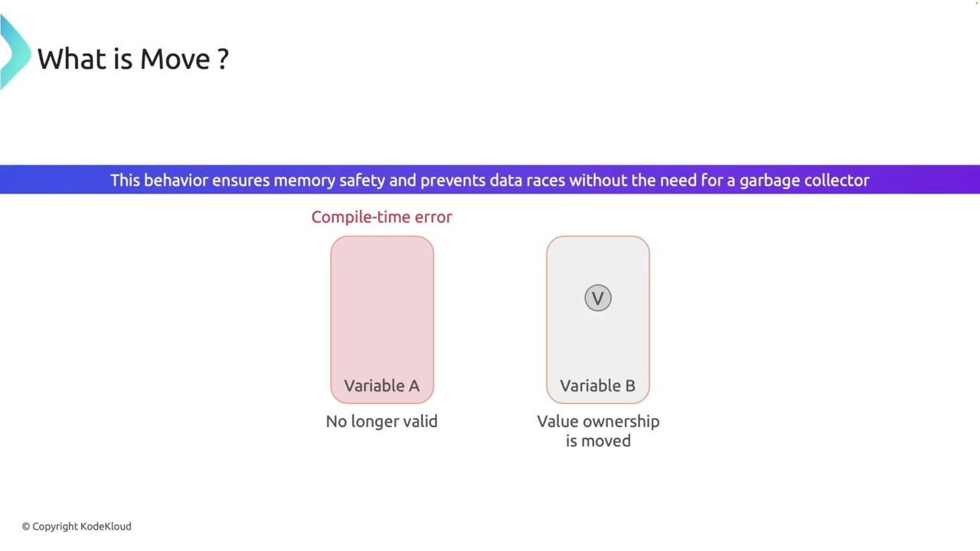Click the word "Copyright" in the footer

(55, 527)
